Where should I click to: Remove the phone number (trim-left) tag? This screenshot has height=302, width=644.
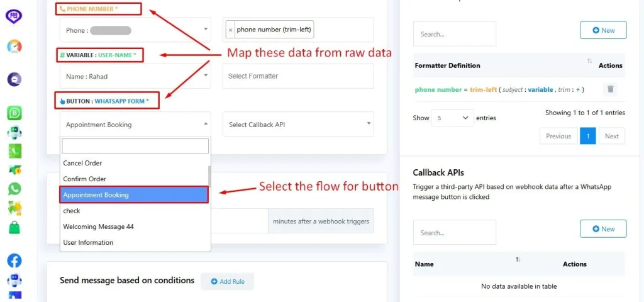click(230, 30)
